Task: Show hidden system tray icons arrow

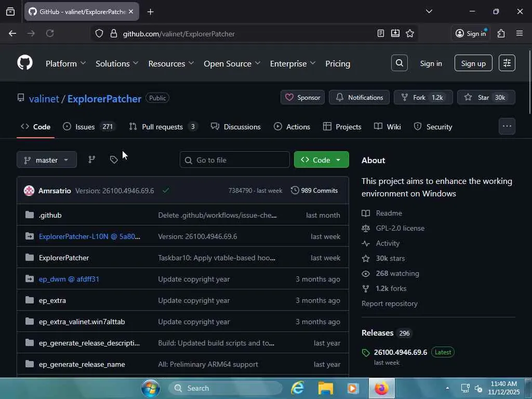Action: (x=447, y=388)
